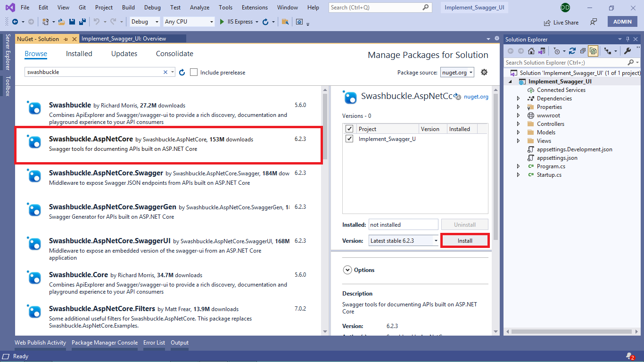Toggle the Project column header checkbox

[x=350, y=128]
